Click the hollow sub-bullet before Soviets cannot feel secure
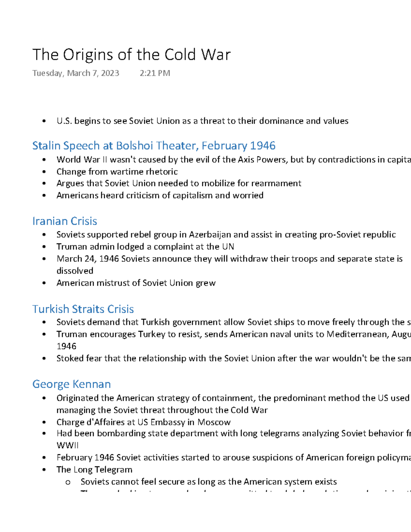 pos(68,482)
